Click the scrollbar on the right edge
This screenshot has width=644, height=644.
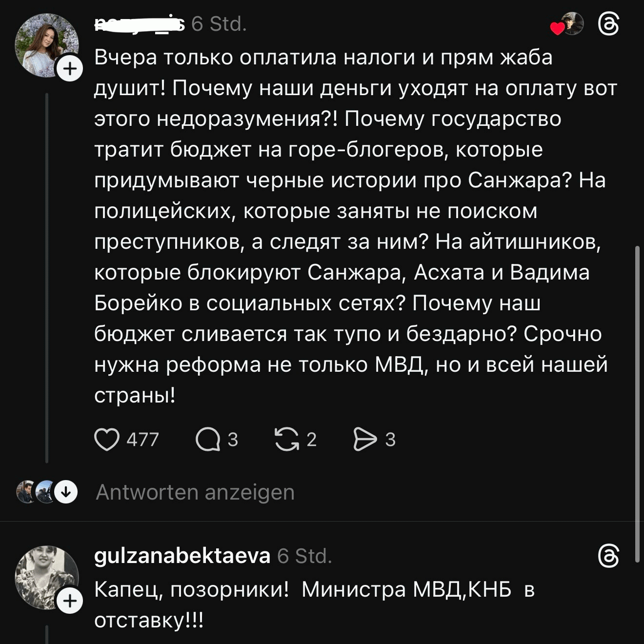point(637,404)
